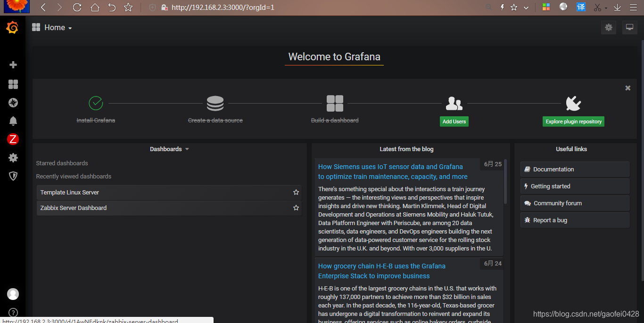Open the Siemens IoT blog article
This screenshot has height=323, width=644.
coord(393,172)
